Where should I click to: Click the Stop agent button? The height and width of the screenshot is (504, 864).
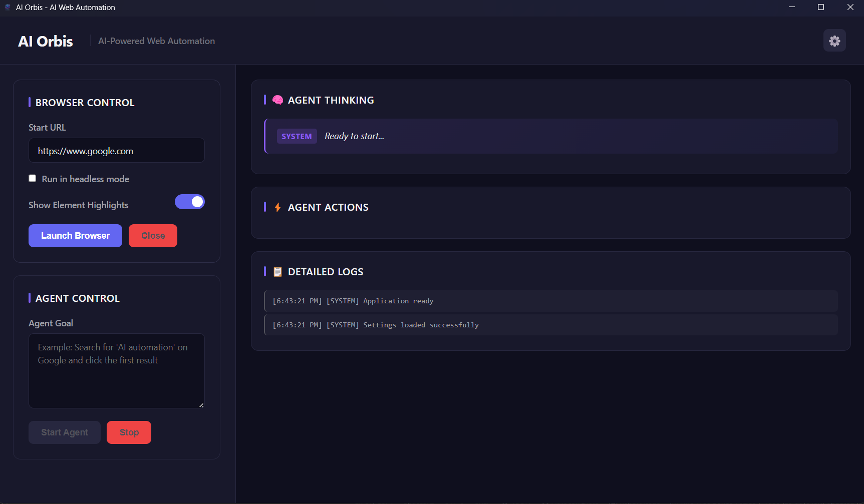coord(129,432)
